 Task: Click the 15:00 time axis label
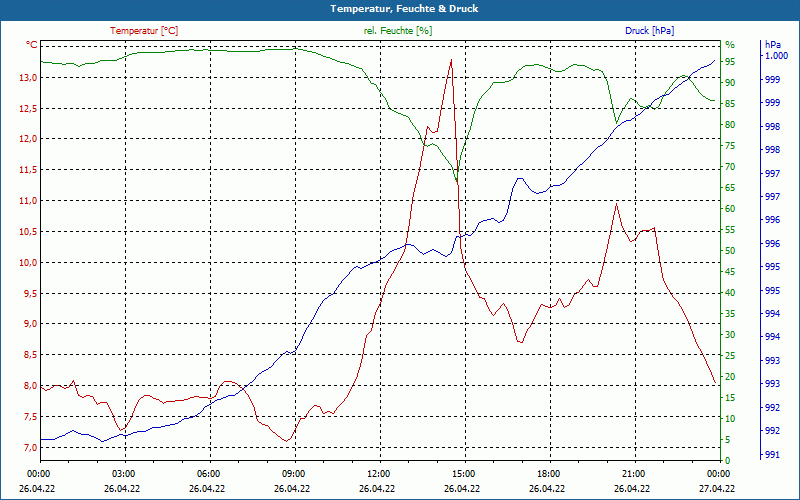[x=463, y=474]
